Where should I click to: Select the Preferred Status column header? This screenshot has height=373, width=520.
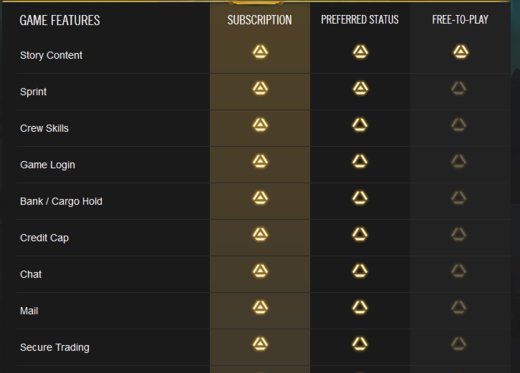pyautogui.click(x=360, y=20)
